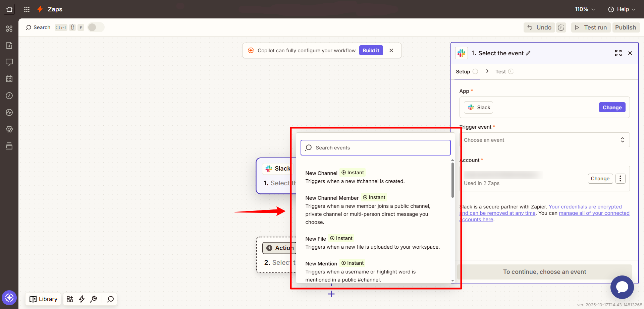Screen dimensions: 644x309
Task: Click the chevron between Setup and Test
Action: click(x=487, y=71)
